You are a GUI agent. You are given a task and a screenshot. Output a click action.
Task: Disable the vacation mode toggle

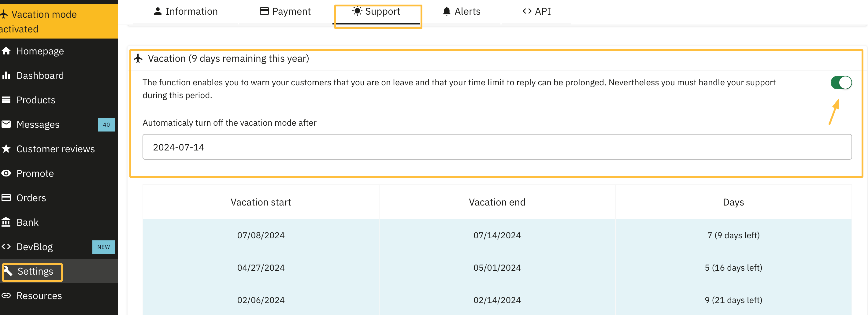(x=841, y=83)
